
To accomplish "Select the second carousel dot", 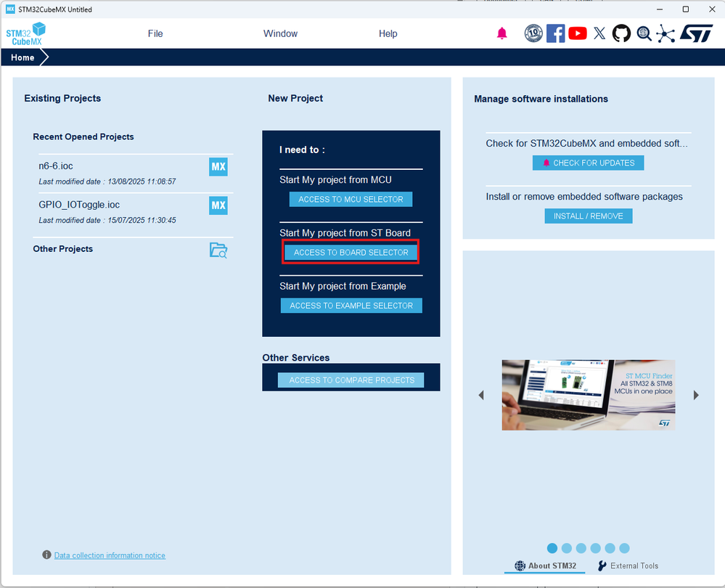I will (566, 548).
